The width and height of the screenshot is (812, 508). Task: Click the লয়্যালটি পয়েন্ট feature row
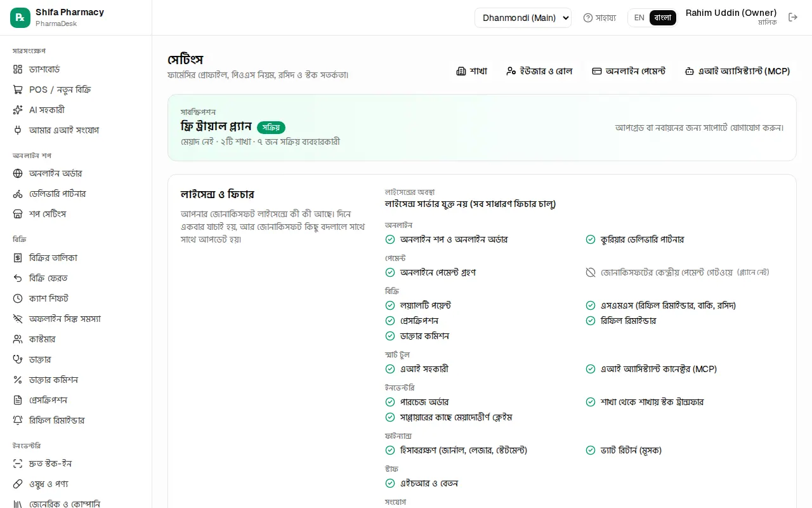tap(418, 305)
